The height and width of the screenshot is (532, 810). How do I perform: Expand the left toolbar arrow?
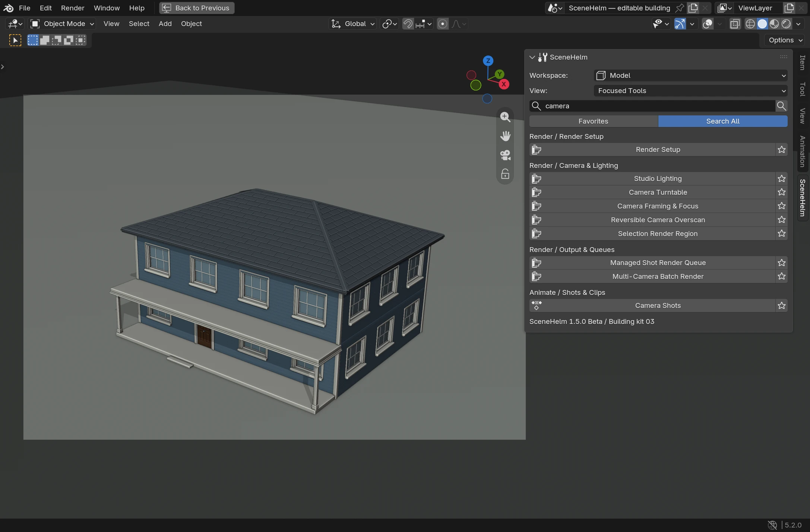(x=3, y=67)
